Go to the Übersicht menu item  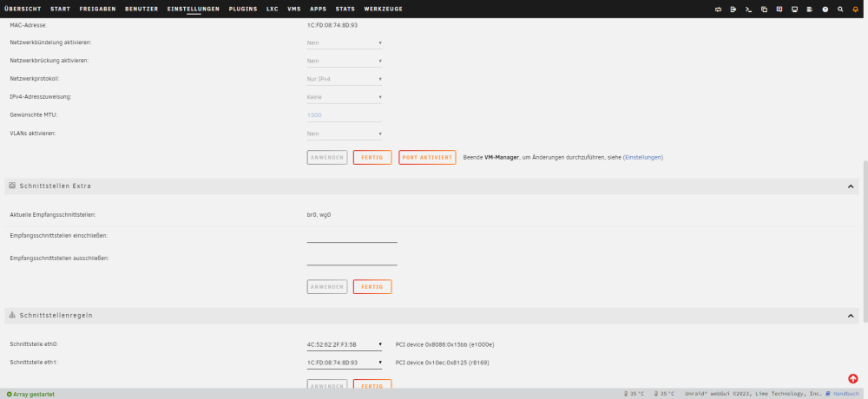tap(23, 9)
